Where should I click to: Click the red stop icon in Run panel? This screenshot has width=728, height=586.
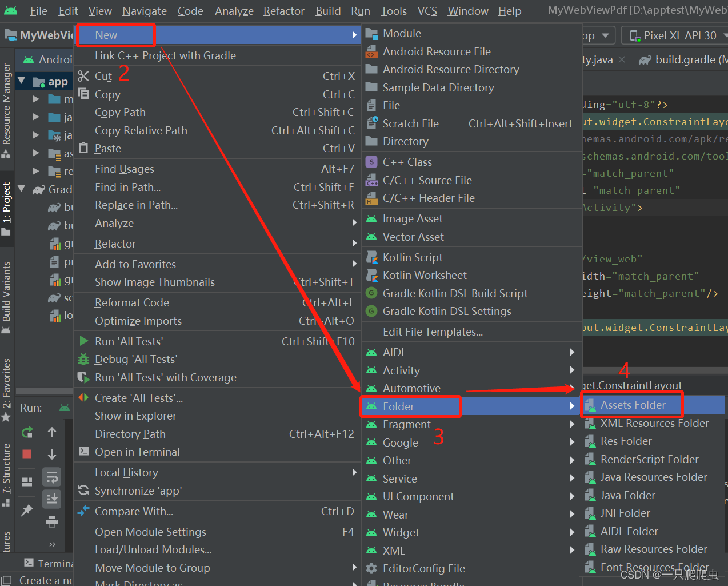coord(27,454)
